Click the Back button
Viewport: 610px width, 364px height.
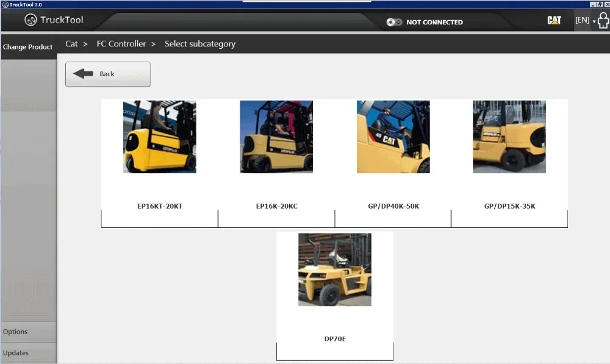pyautogui.click(x=108, y=74)
